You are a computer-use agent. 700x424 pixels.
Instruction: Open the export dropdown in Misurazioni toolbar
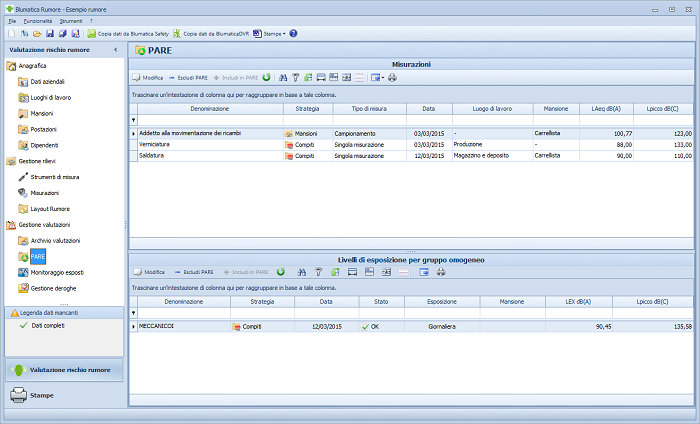click(376, 77)
